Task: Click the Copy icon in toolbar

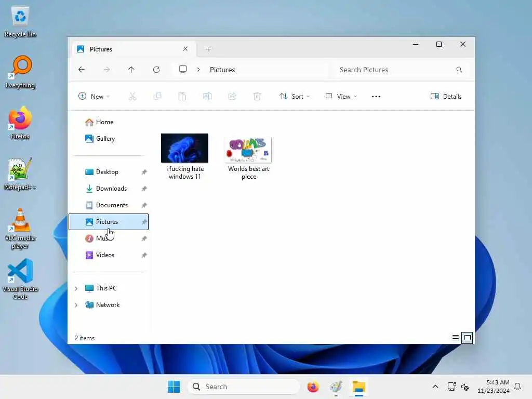Action: click(x=157, y=96)
